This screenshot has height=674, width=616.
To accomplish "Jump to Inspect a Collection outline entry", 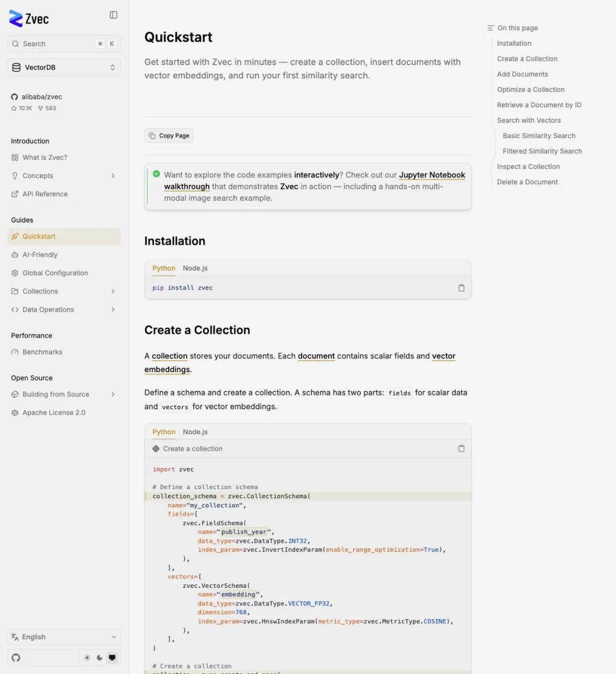I will click(x=528, y=167).
